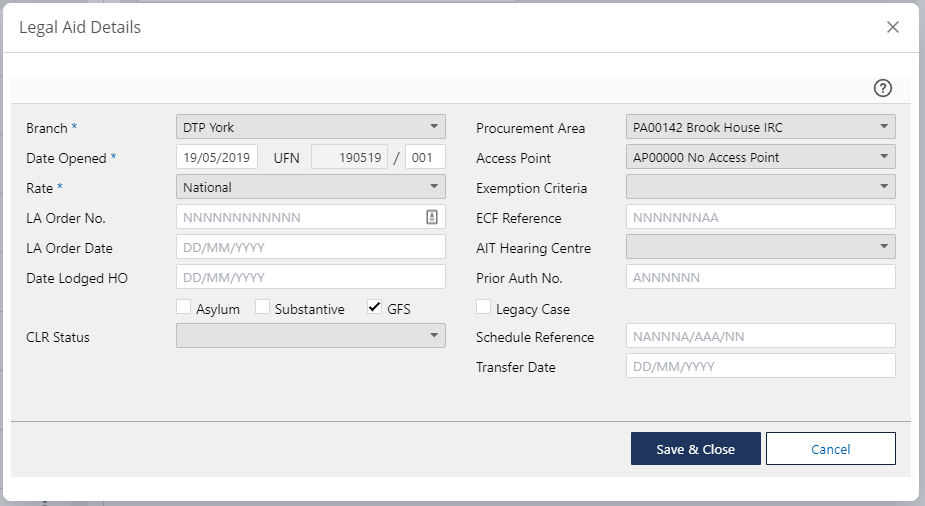Viewport: 925px width, 506px height.
Task: Click into the Schedule Reference field
Action: point(760,337)
